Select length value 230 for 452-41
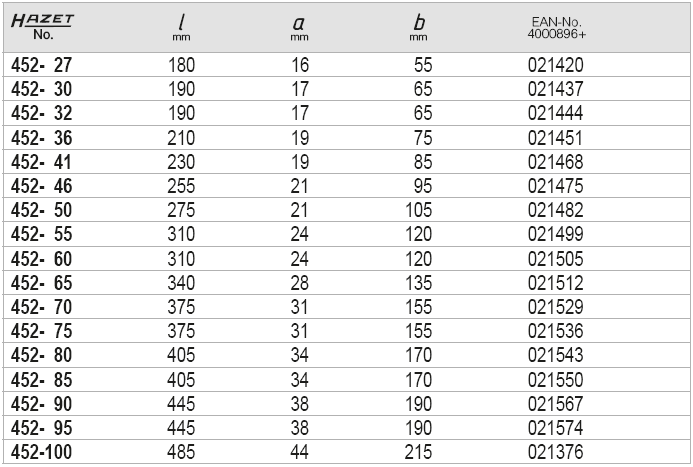 pos(181,162)
